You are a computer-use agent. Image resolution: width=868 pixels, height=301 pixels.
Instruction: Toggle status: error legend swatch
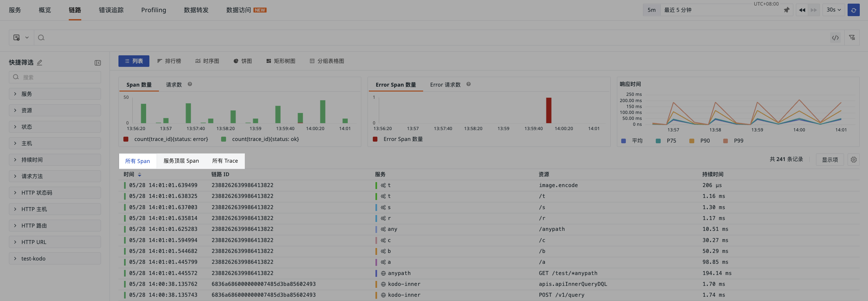pyautogui.click(x=126, y=139)
